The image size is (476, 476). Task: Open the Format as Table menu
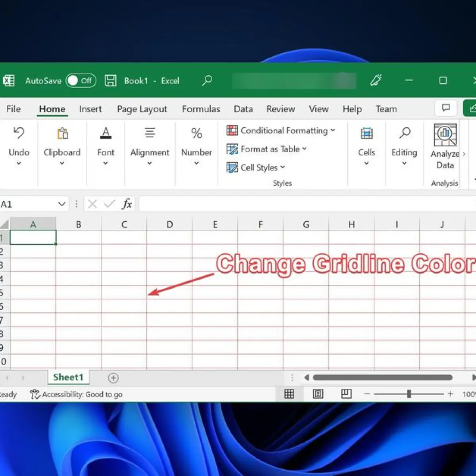tap(267, 149)
